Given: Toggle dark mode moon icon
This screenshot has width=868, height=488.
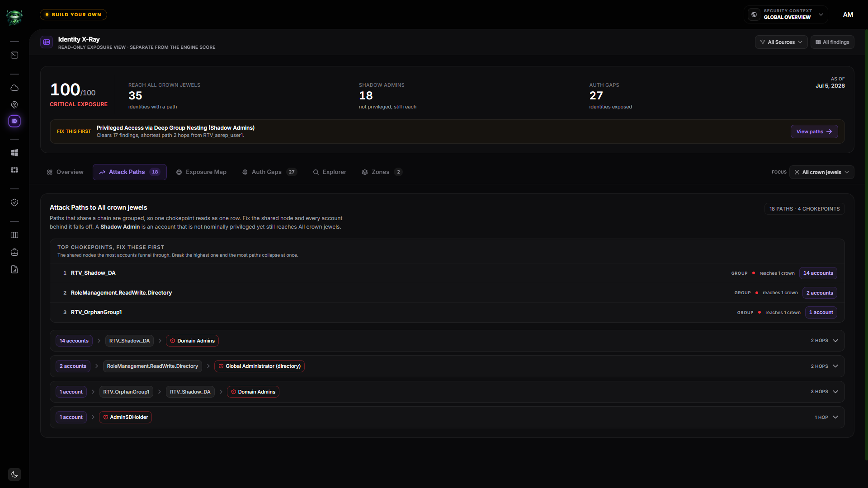Looking at the screenshot, I should pos(14,474).
